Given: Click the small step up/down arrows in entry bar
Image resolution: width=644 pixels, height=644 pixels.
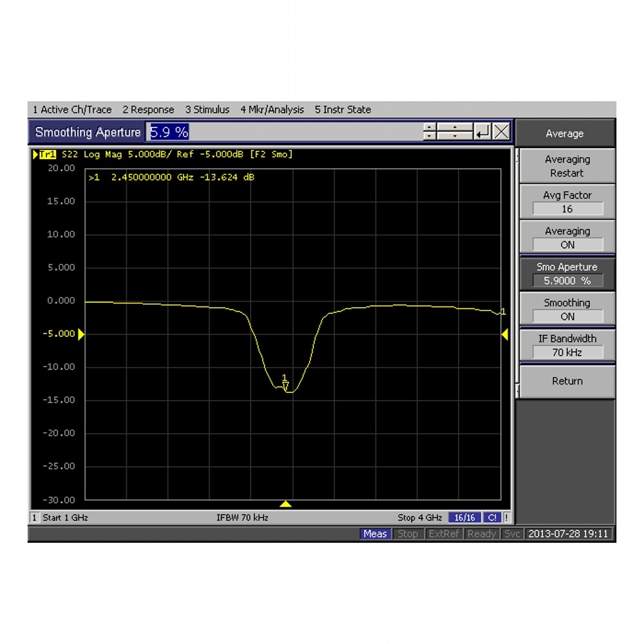Looking at the screenshot, I should [430, 132].
